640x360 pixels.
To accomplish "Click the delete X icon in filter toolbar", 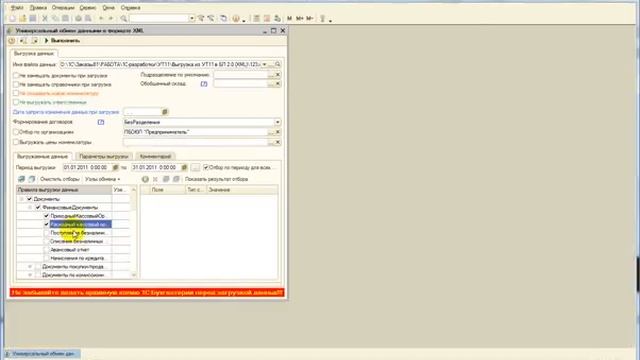I will [155, 179].
